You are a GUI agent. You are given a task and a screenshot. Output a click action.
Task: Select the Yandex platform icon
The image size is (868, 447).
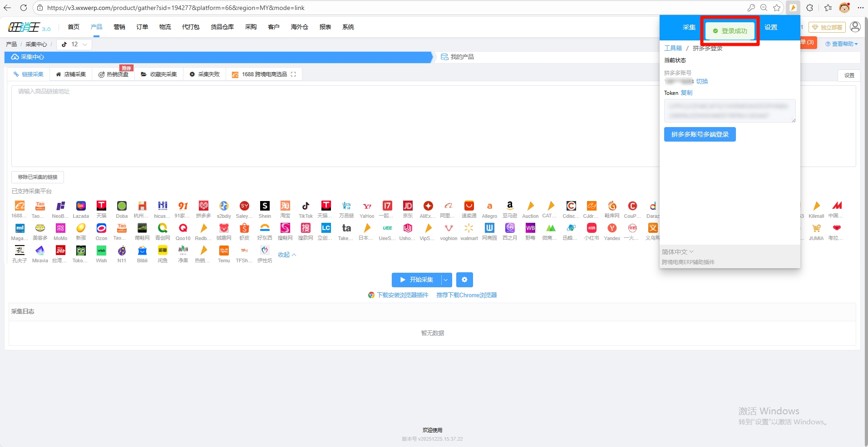(612, 228)
